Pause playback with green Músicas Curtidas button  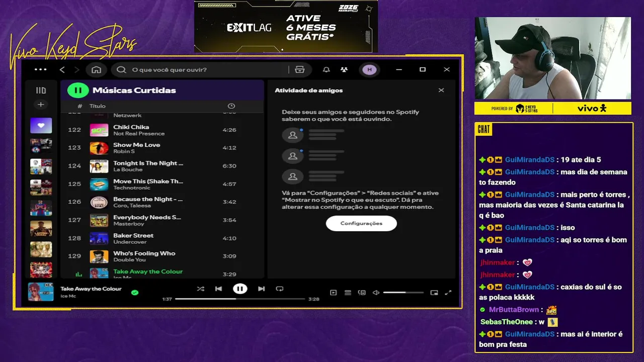pos(78,90)
